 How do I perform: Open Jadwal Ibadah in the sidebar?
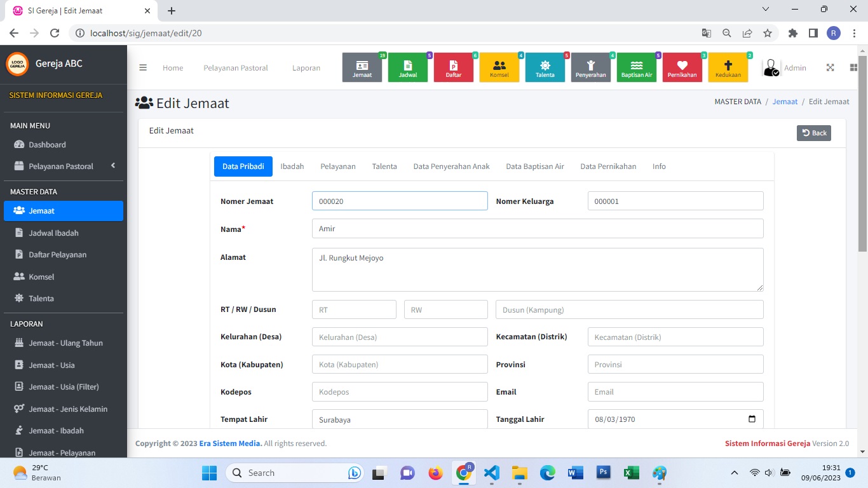pyautogui.click(x=53, y=233)
